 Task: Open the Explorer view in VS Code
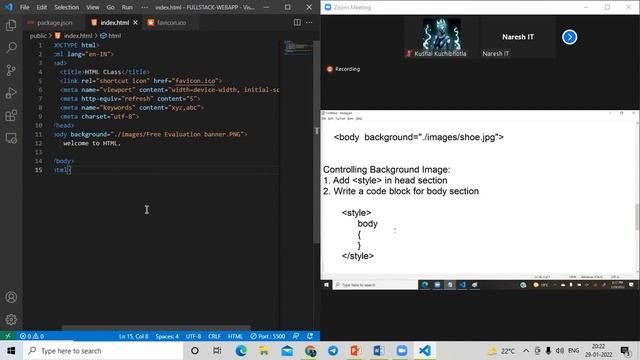tap(11, 25)
